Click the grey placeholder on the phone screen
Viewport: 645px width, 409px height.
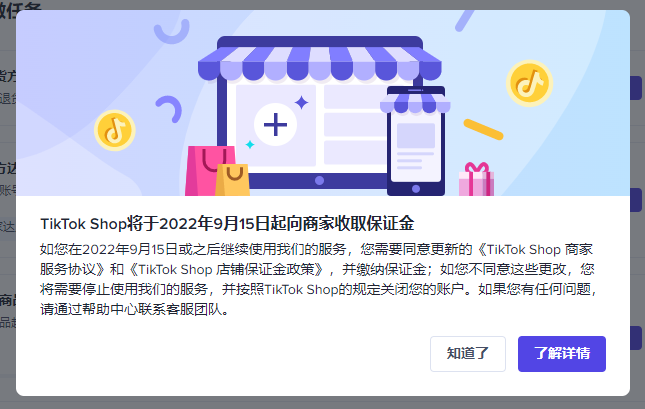tap(416, 135)
